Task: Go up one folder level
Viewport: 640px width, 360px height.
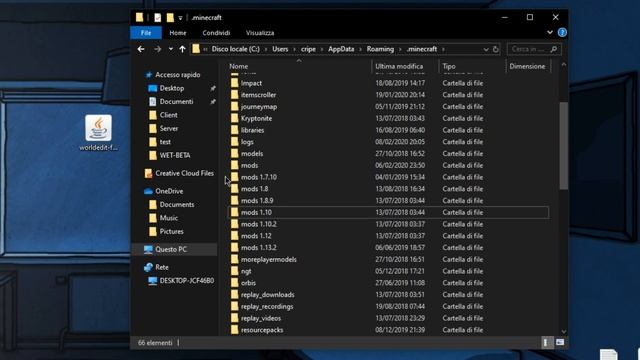Action: 182,49
